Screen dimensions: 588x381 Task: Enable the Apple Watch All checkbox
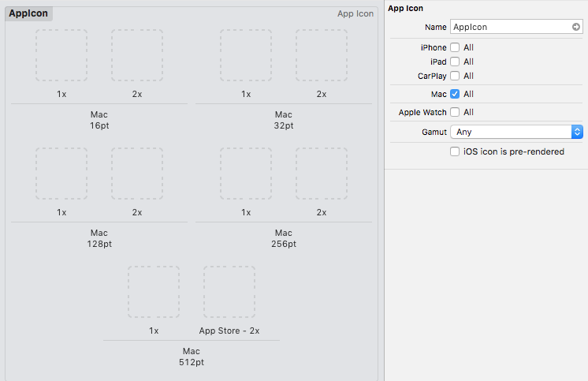coord(455,112)
